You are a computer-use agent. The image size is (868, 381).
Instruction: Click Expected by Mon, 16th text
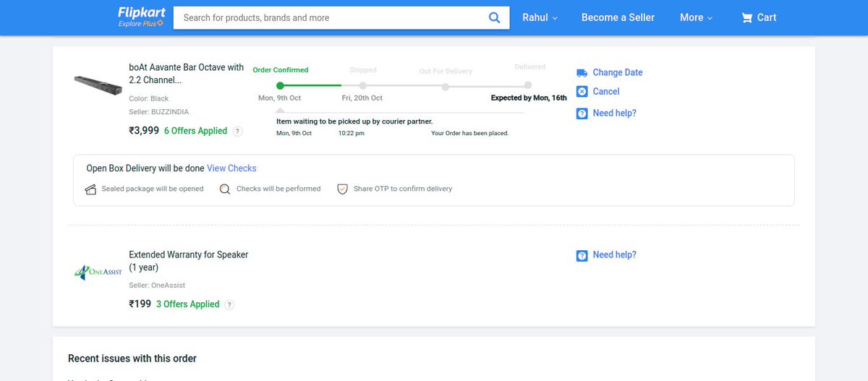coord(529,98)
